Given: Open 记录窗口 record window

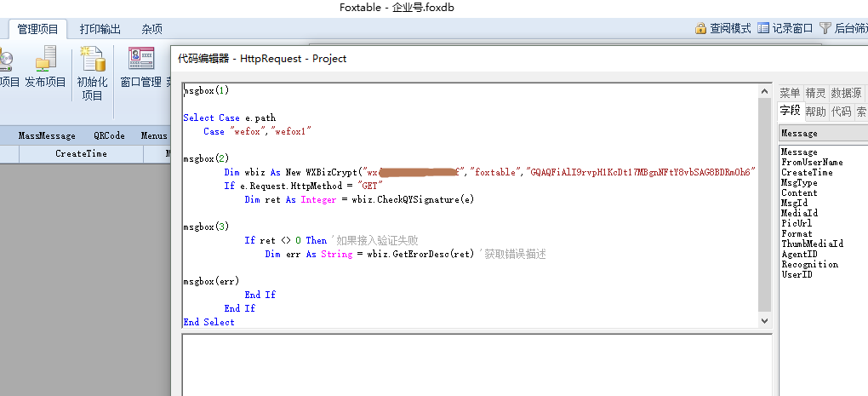Looking at the screenshot, I should (x=785, y=28).
